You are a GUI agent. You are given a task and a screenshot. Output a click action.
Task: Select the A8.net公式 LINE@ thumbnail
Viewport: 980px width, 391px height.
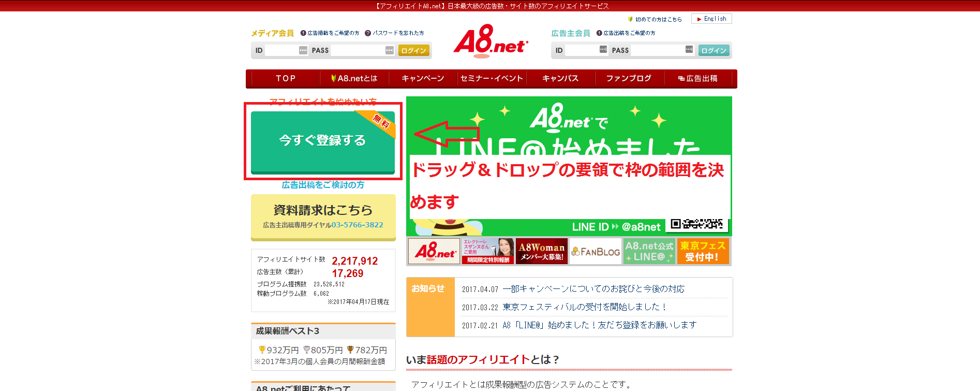click(649, 251)
